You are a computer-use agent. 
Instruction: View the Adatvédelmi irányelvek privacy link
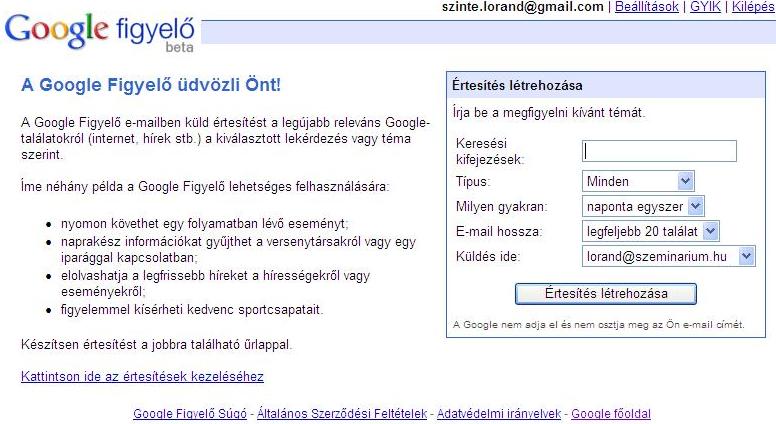(500, 413)
